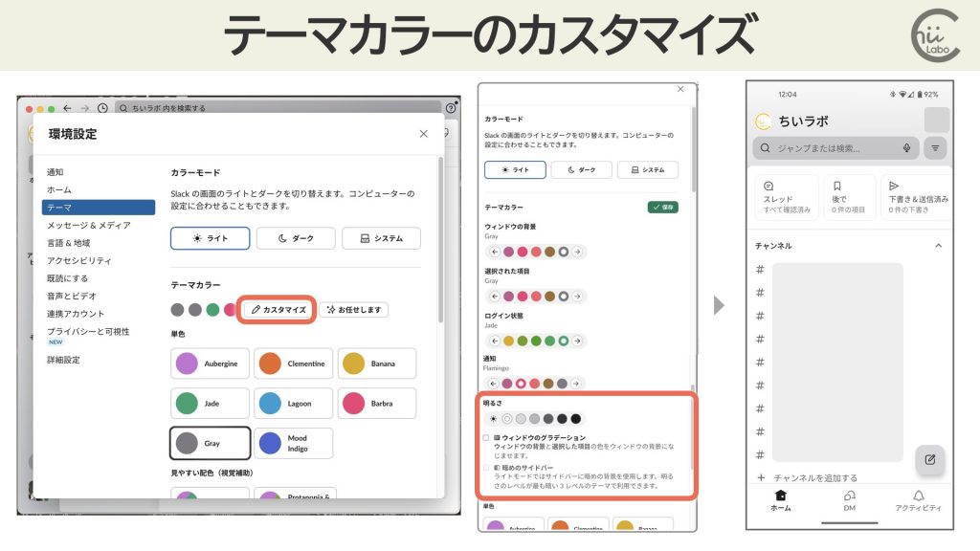Click カスタマイズ button under テーマカラー
Viewport: 980px width, 551px height.
(278, 310)
